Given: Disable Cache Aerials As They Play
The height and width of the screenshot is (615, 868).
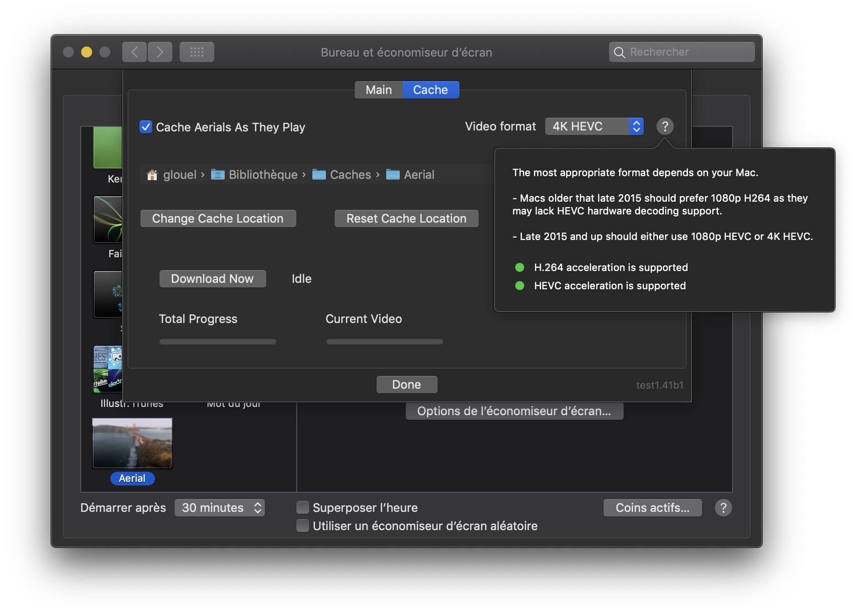Looking at the screenshot, I should point(146,127).
